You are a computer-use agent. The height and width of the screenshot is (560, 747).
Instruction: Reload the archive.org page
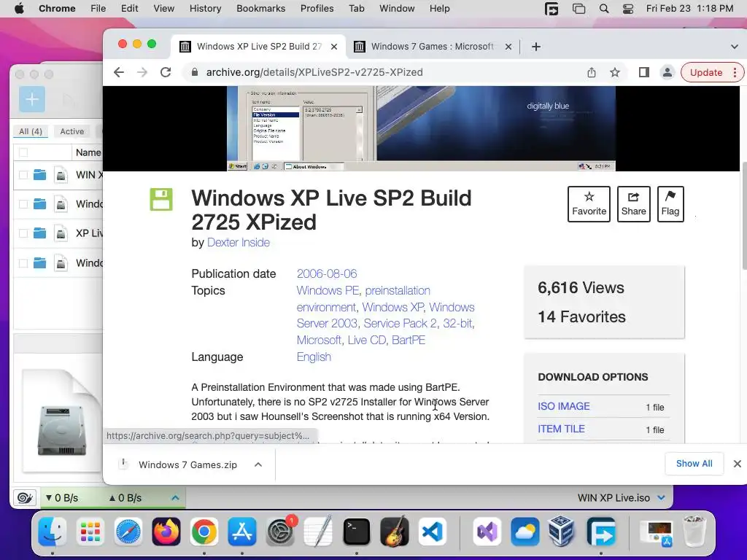166,72
